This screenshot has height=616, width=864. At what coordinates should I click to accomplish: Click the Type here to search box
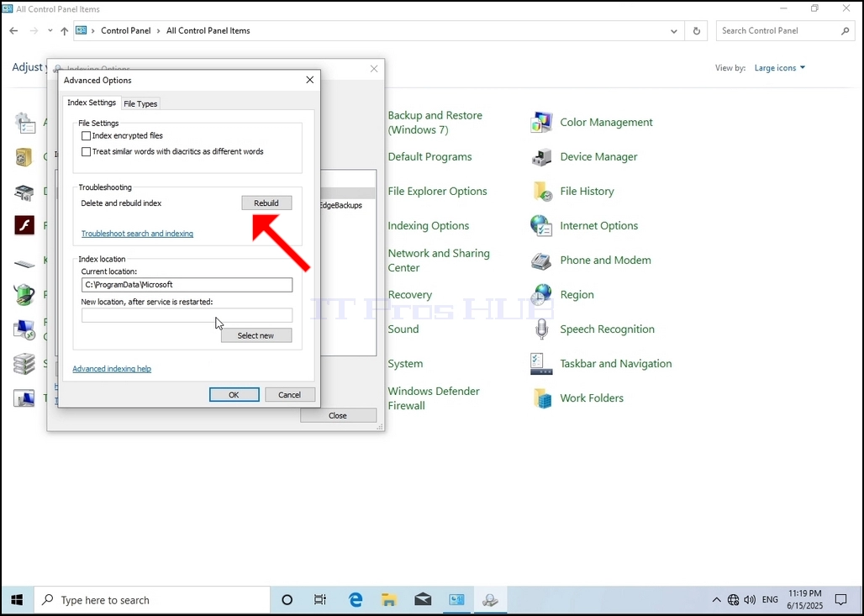(152, 600)
